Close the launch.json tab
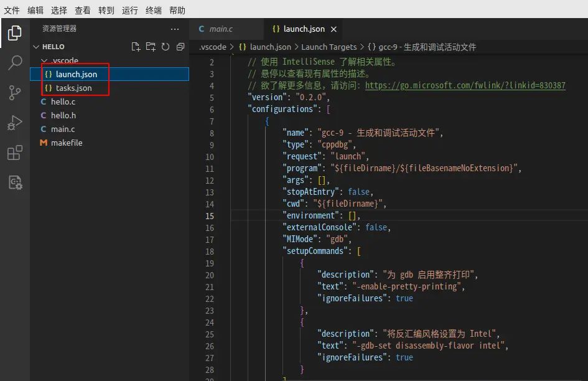 (x=334, y=29)
